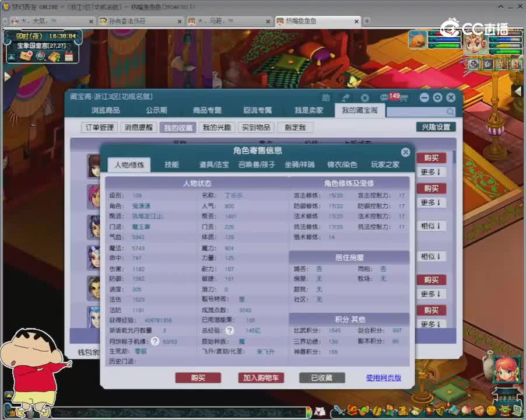Click the search magnifier icon in 藏宝阁

coord(450,111)
